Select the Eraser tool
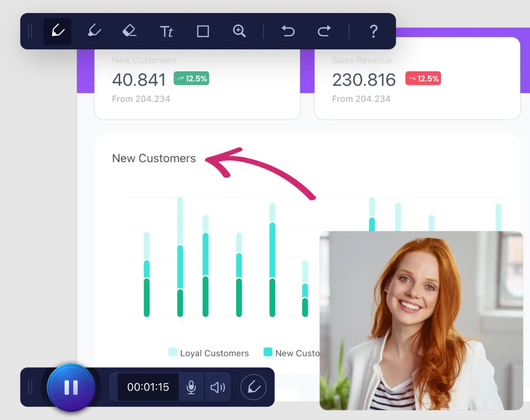 [x=129, y=31]
